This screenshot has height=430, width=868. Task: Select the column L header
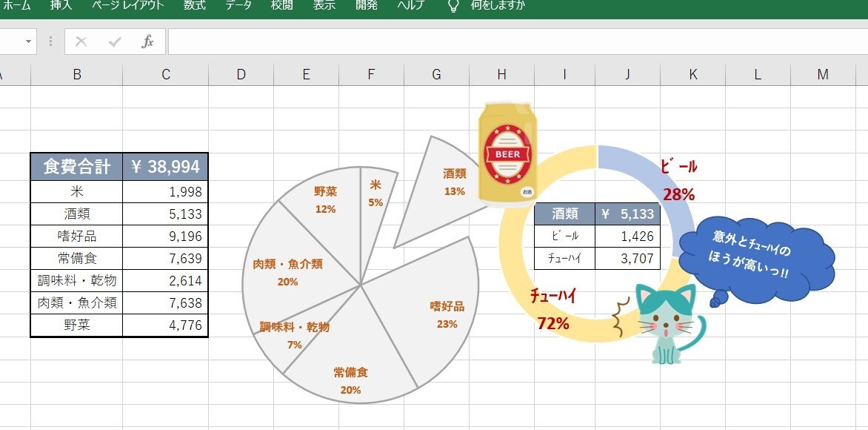click(758, 75)
